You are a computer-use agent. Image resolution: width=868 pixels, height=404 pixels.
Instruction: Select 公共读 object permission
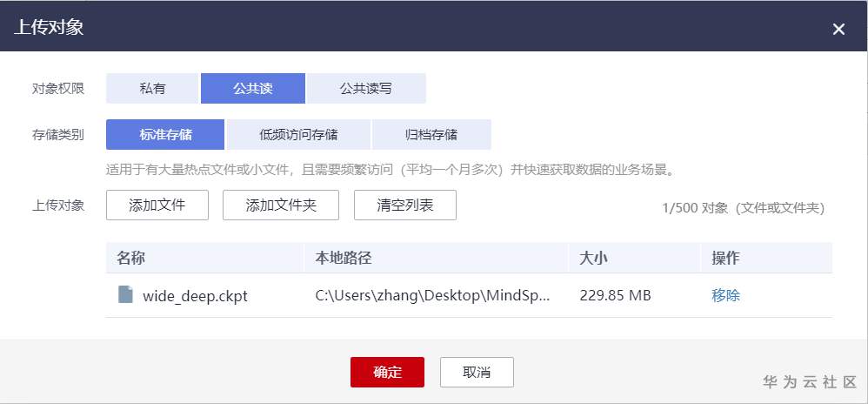coord(253,88)
